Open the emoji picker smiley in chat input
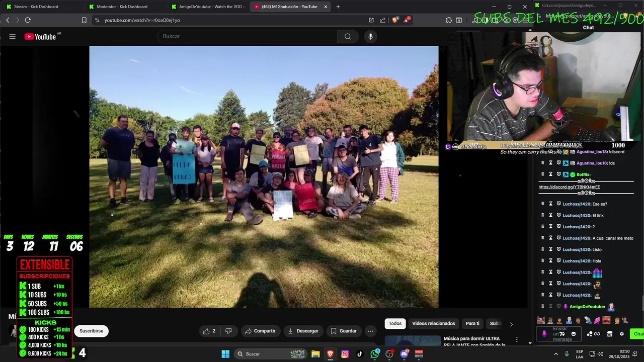This screenshot has width=644, height=362. 574,334
